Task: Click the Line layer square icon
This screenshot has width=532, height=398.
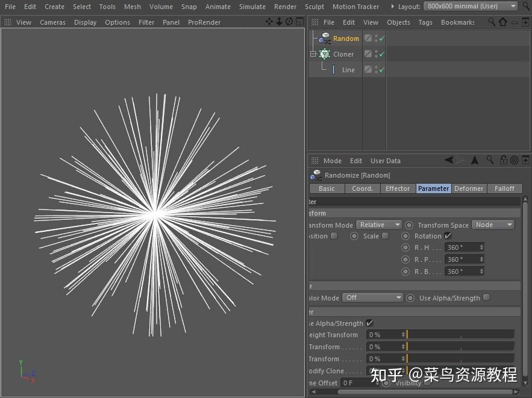Action: click(x=368, y=69)
